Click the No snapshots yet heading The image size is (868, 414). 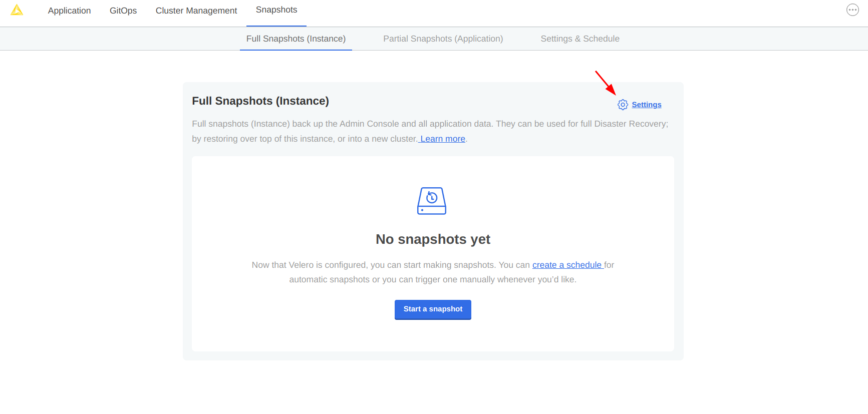point(433,239)
